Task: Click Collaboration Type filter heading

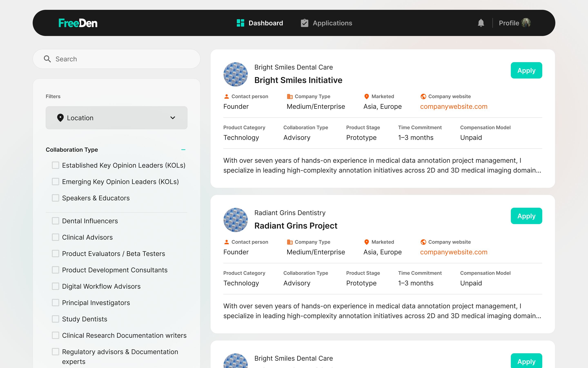Action: (72, 150)
